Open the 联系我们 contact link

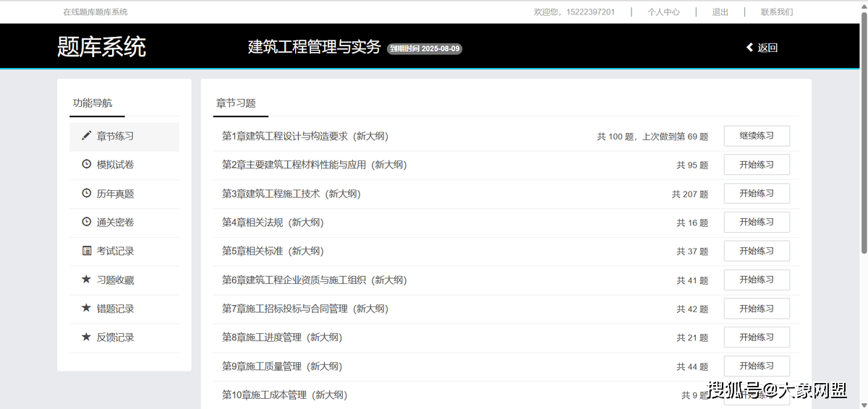click(777, 12)
